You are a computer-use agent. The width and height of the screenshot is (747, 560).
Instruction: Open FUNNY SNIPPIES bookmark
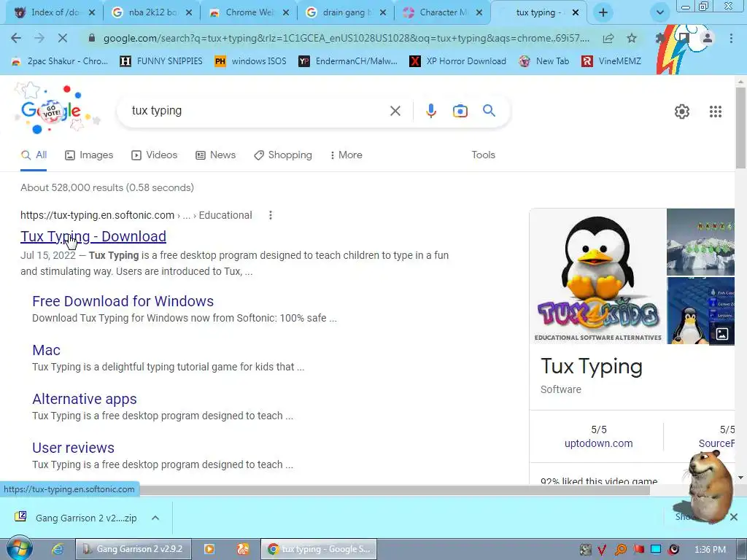161,61
